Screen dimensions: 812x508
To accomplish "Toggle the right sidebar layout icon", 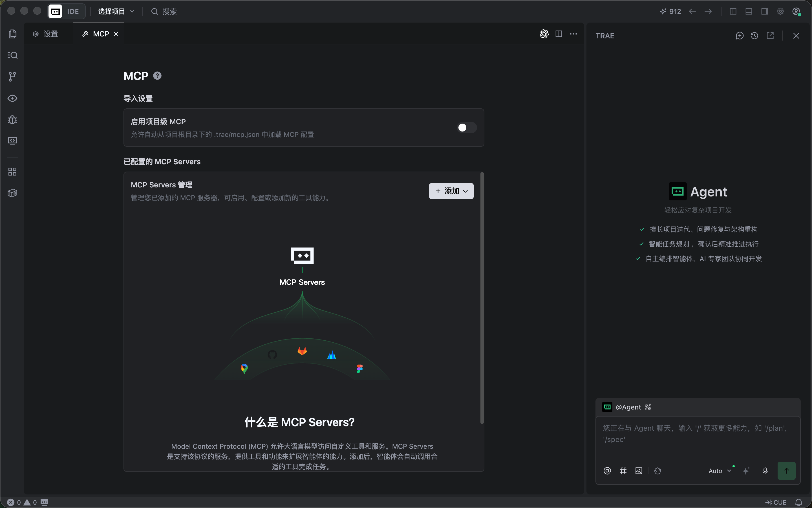I will (x=765, y=11).
